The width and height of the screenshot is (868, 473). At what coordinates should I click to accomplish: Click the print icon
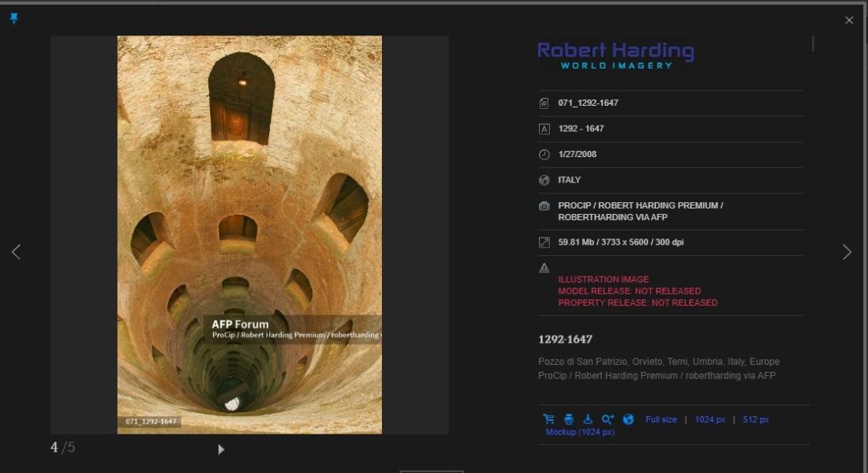pos(568,419)
